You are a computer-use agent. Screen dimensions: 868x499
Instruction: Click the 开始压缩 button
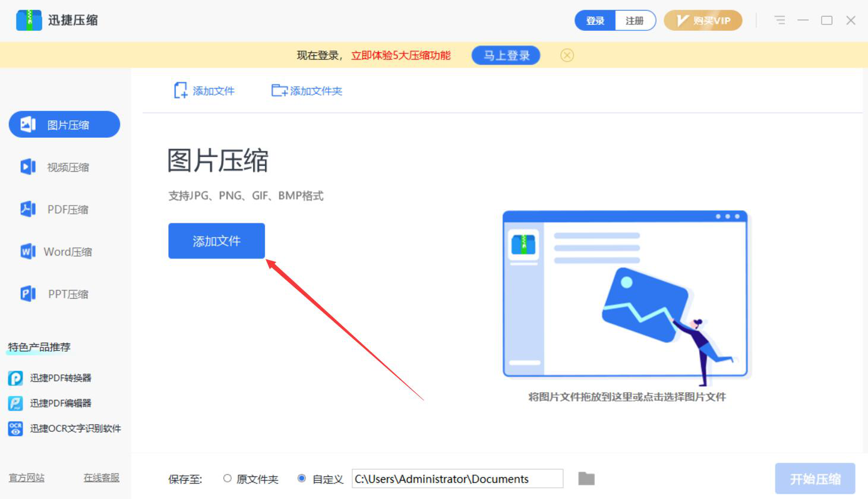815,479
